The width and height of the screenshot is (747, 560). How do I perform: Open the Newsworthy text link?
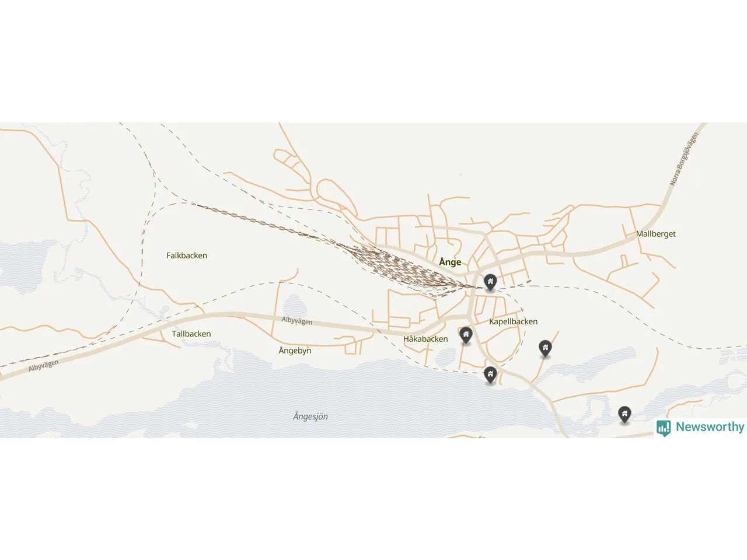710,427
